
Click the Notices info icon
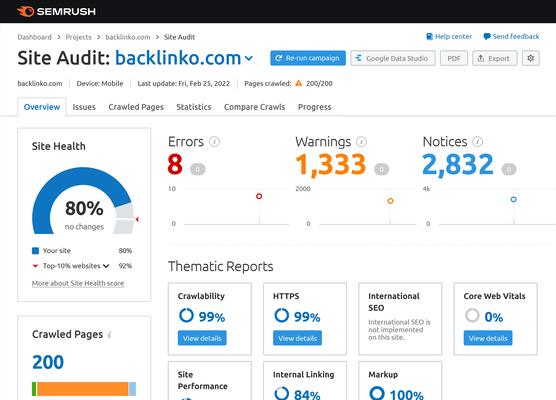(478, 142)
